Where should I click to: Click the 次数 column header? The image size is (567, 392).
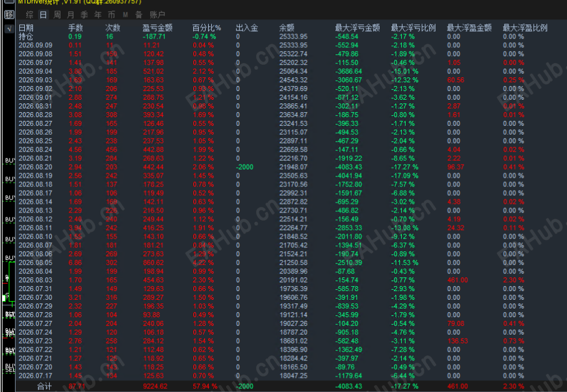click(x=113, y=28)
